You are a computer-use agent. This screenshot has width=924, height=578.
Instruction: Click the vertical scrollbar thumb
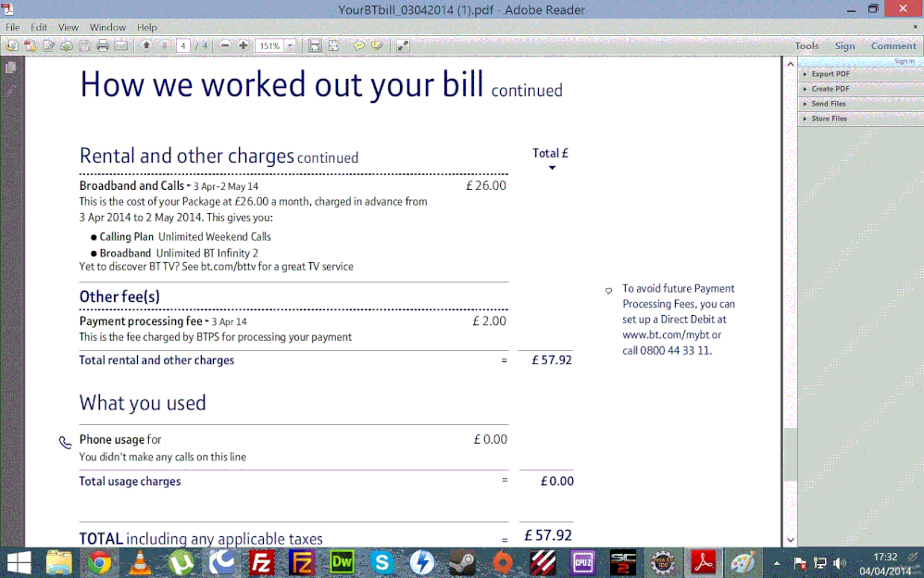click(x=791, y=454)
